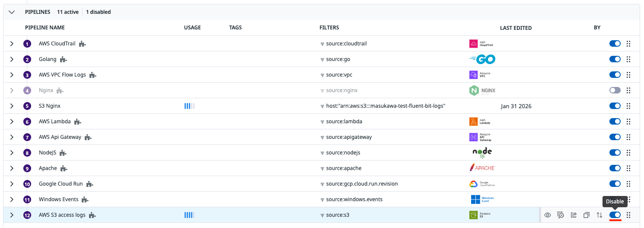The height and width of the screenshot is (228, 644).
Task: Click the LAST EDITED column header
Action: click(x=516, y=28)
